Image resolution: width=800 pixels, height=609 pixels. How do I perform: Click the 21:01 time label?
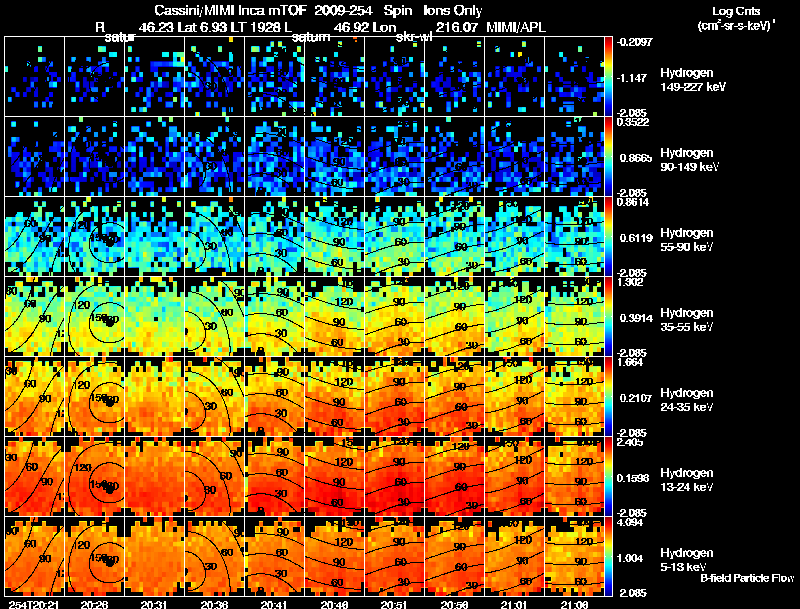514,604
